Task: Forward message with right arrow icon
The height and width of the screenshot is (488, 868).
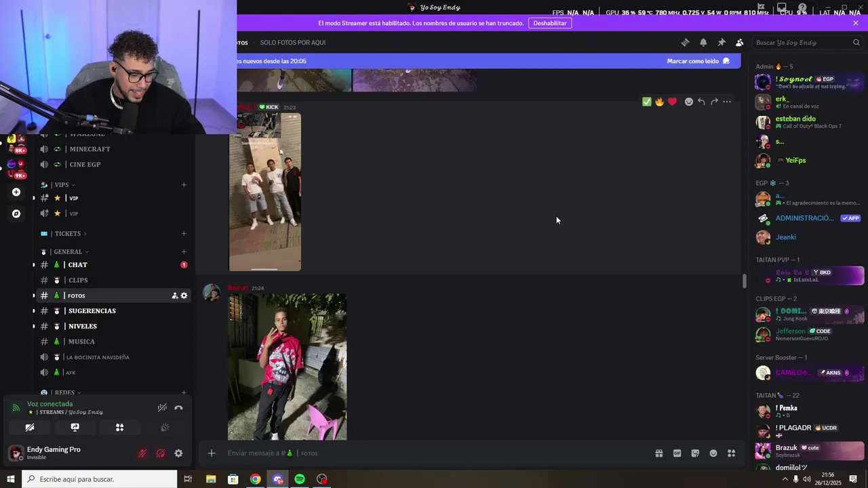Action: pos(714,102)
